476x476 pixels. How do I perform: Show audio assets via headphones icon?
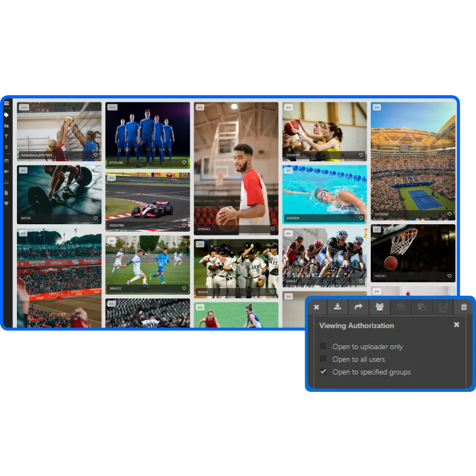pyautogui.click(x=6, y=182)
